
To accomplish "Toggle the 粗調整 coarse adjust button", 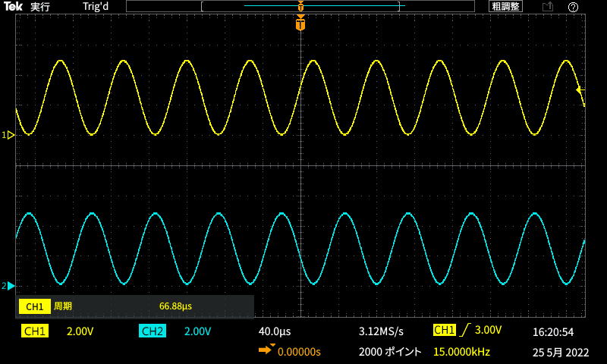I will coord(505,7).
